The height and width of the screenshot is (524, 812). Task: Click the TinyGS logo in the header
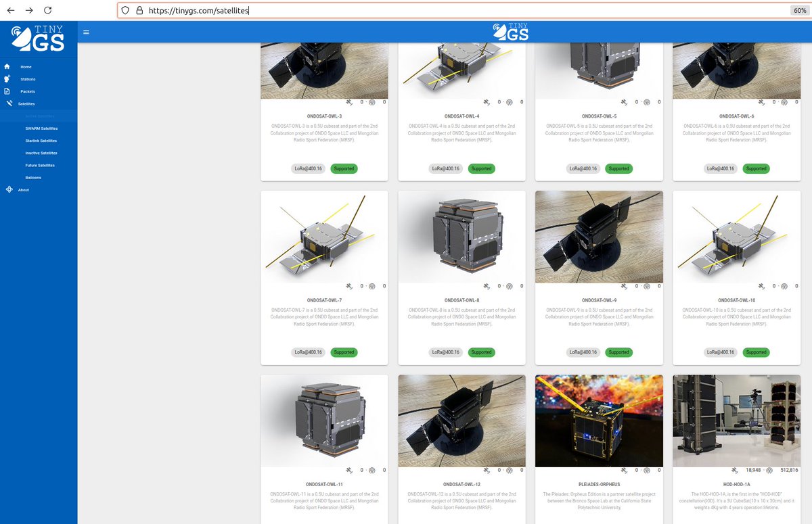click(x=511, y=31)
